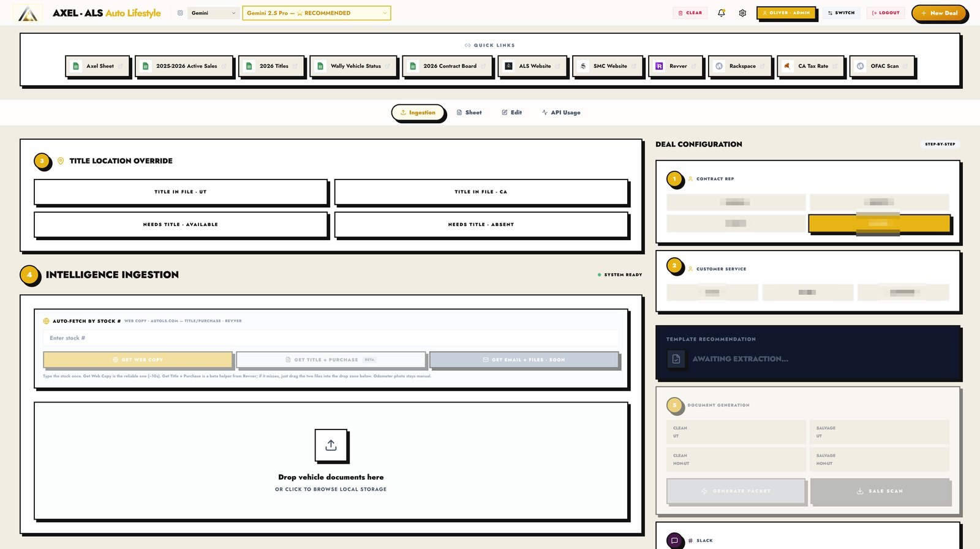Click Get Web Copy button

point(138,360)
